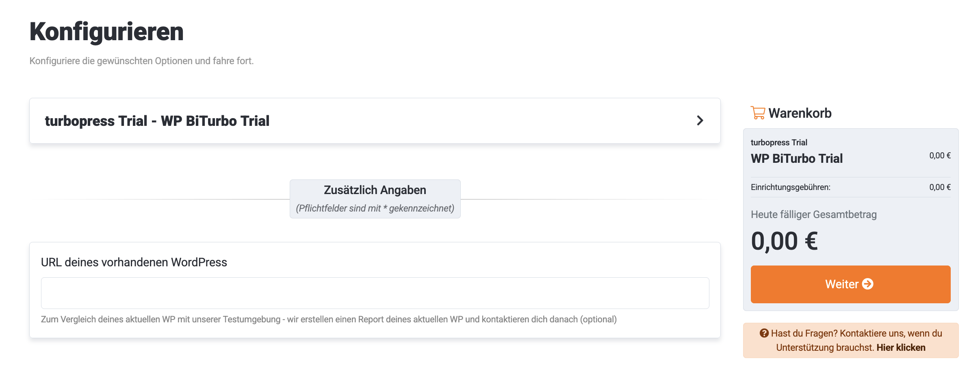Click the shopping cart icon beside Warenkorb
Viewport: 980px width, 380px height.
(758, 113)
